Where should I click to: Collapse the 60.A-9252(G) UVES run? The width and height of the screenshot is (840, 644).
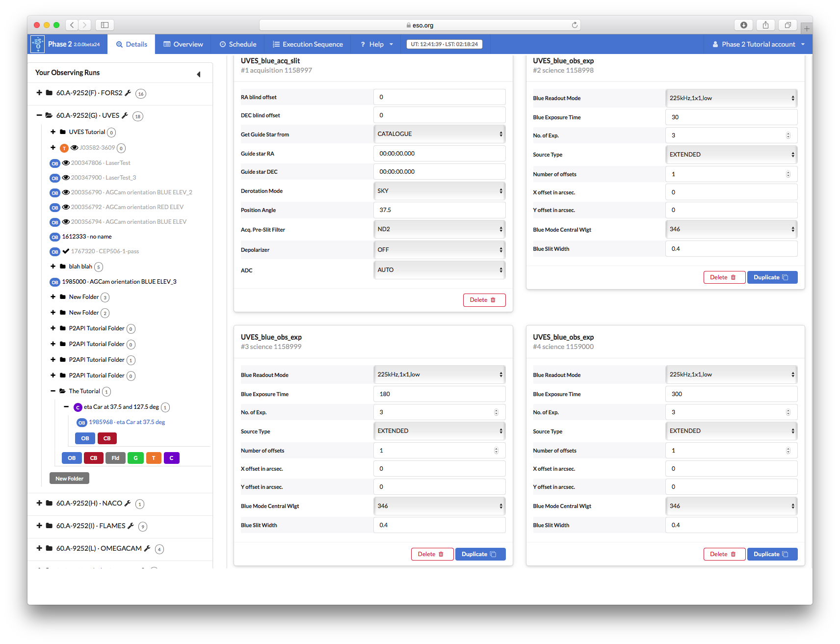(39, 115)
